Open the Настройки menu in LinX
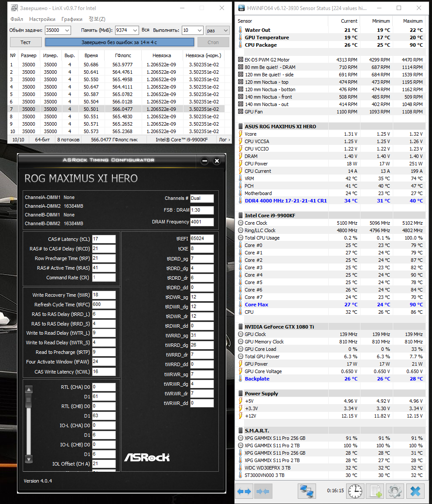 pos(42,19)
